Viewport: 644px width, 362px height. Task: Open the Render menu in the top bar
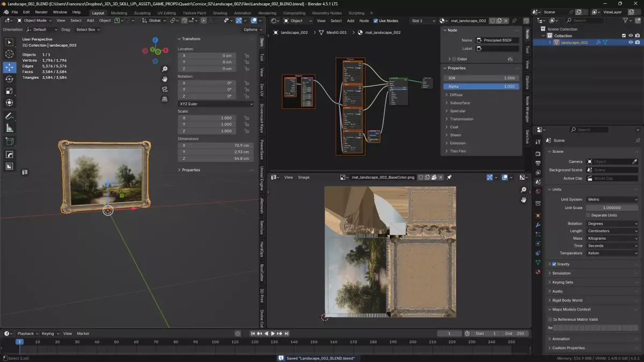[x=41, y=12]
